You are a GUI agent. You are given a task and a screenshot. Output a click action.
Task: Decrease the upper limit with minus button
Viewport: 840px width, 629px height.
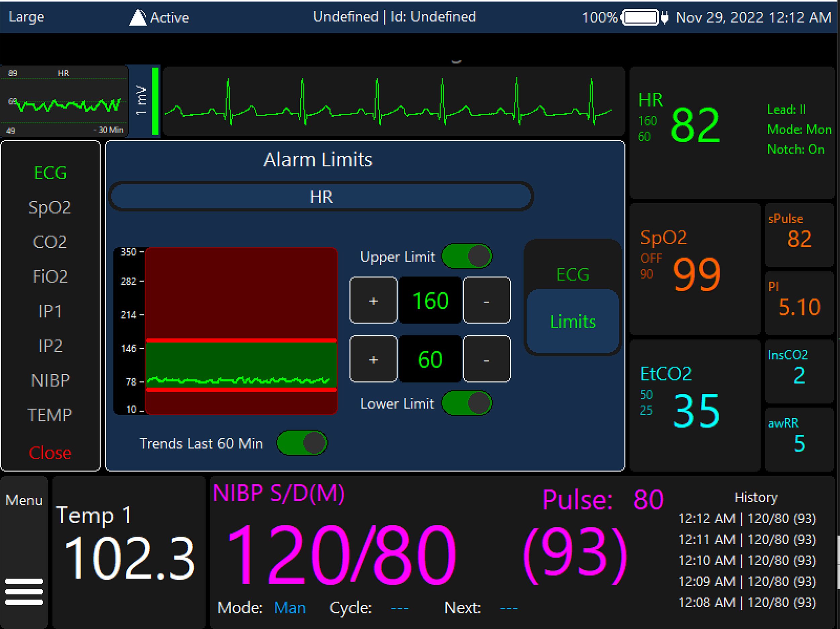coord(486,300)
